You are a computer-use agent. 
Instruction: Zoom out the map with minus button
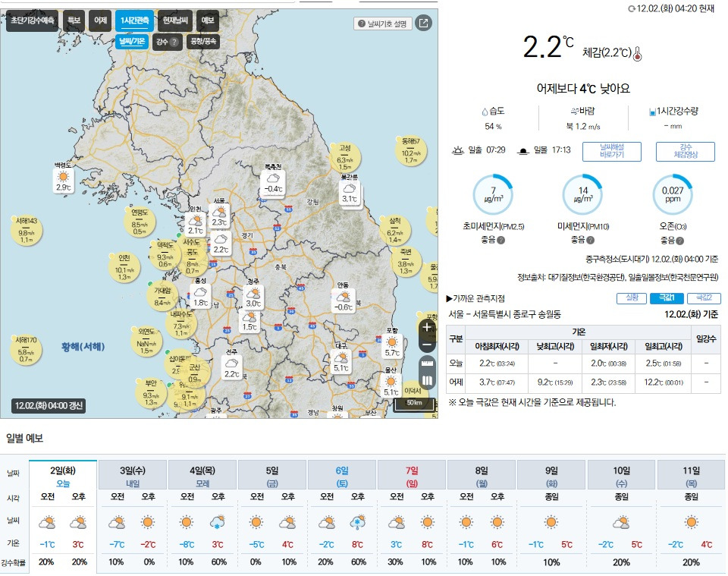427,345
